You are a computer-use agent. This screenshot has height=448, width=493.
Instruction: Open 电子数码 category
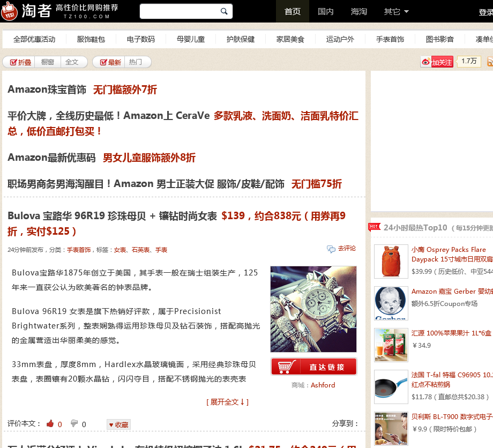(x=141, y=39)
